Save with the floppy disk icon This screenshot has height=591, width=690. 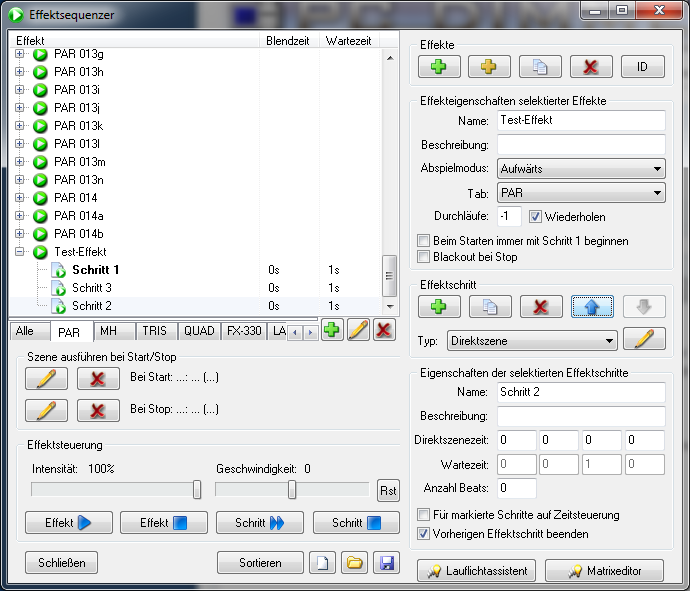click(x=384, y=563)
